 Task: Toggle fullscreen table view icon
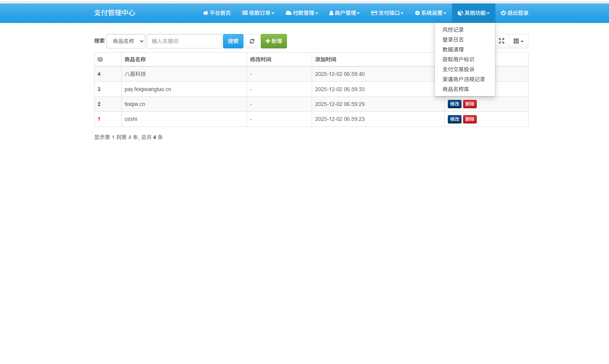click(502, 41)
